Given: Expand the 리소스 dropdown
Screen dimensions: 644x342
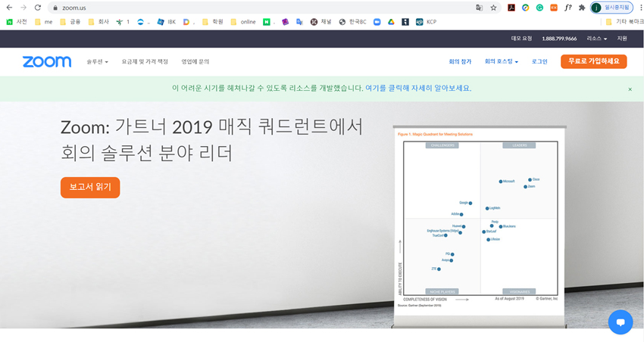Looking at the screenshot, I should 597,39.
